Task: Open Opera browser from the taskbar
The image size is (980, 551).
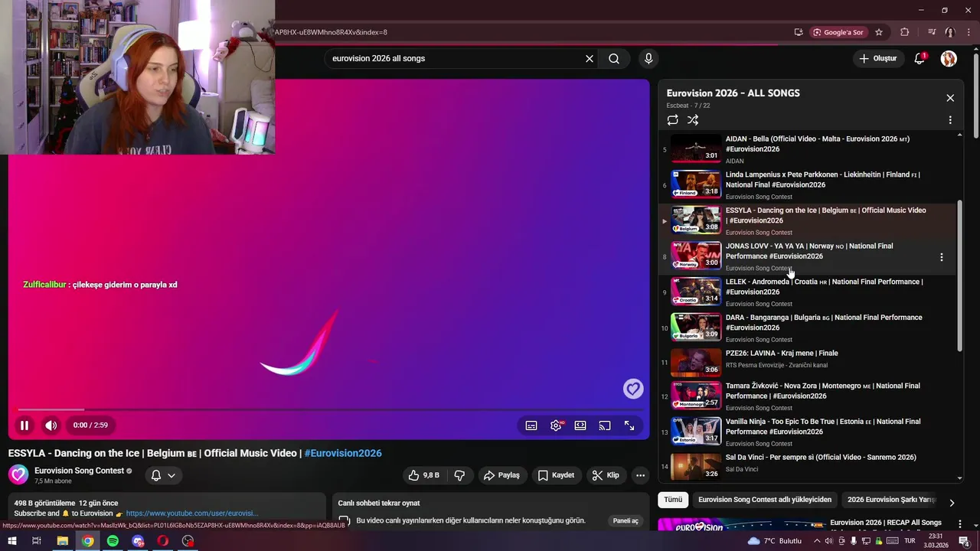Action: click(x=162, y=541)
